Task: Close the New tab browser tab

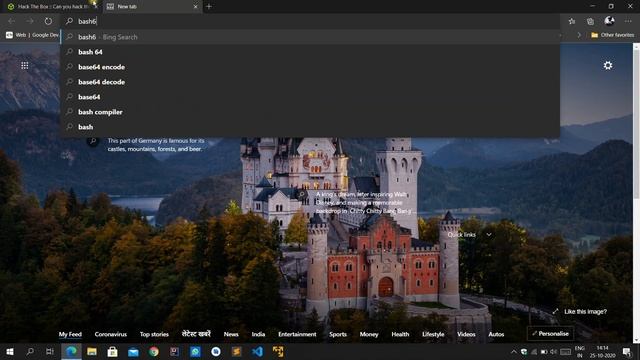Action: click(x=195, y=7)
